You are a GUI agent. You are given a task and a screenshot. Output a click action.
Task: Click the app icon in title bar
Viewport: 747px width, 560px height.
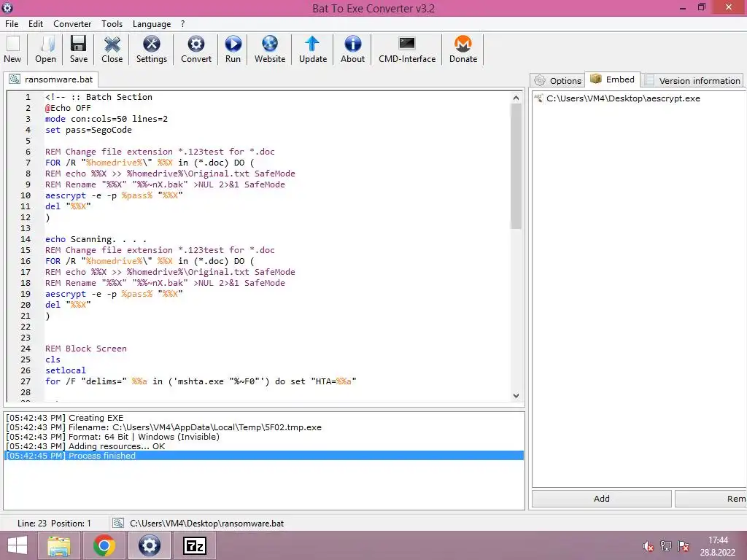[7, 7]
